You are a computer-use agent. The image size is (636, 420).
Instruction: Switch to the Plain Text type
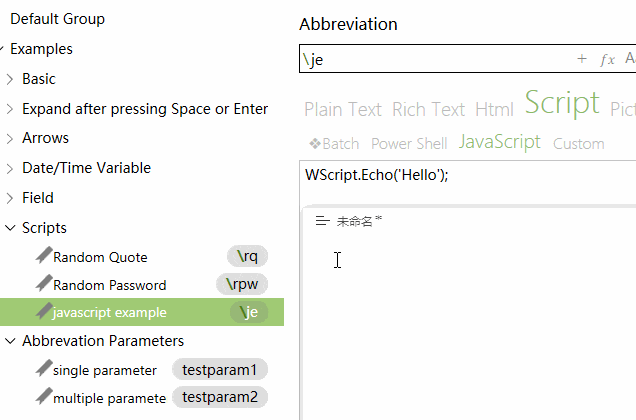pyautogui.click(x=343, y=110)
